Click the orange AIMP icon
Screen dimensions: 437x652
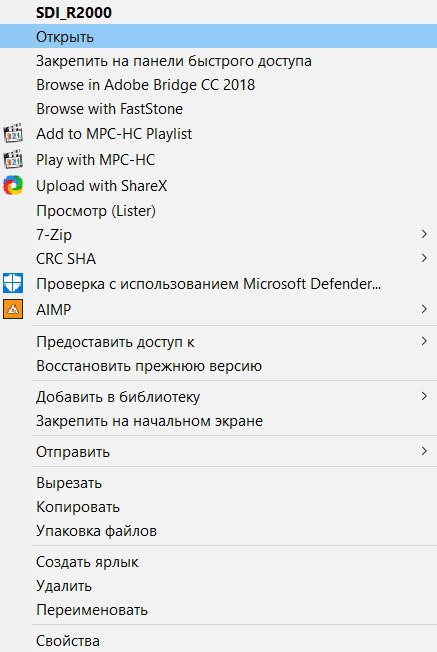click(13, 309)
